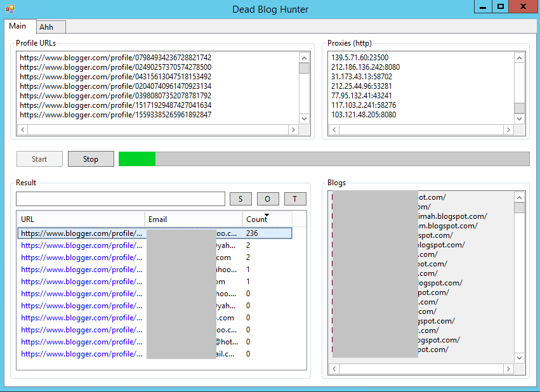Select profile URL ending 03980807352078781792

coord(115,96)
